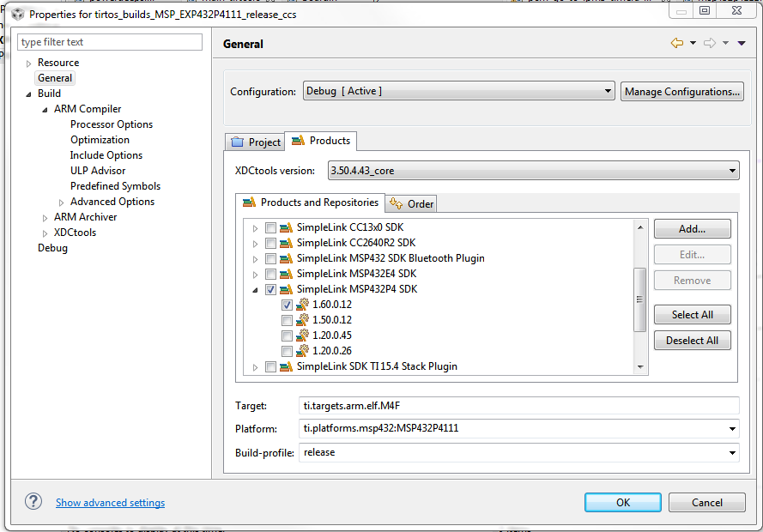This screenshot has height=532, width=763.
Task: Click the products list scrollbar thumb
Action: (640, 299)
